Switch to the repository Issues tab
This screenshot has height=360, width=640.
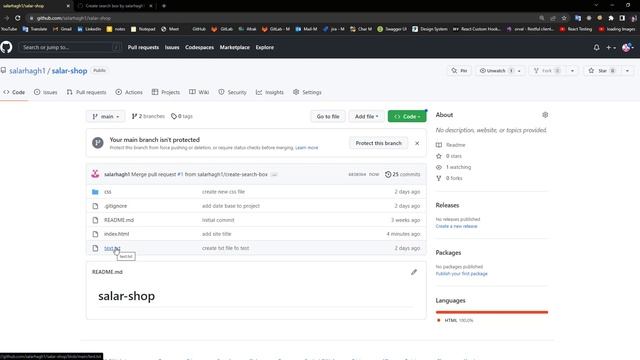click(46, 92)
